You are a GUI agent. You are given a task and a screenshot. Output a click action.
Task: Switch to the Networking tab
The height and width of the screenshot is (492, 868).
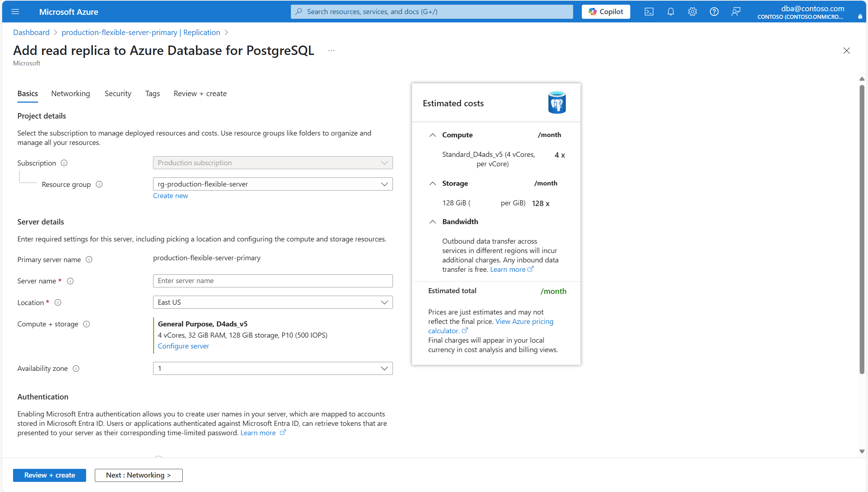pyautogui.click(x=71, y=94)
